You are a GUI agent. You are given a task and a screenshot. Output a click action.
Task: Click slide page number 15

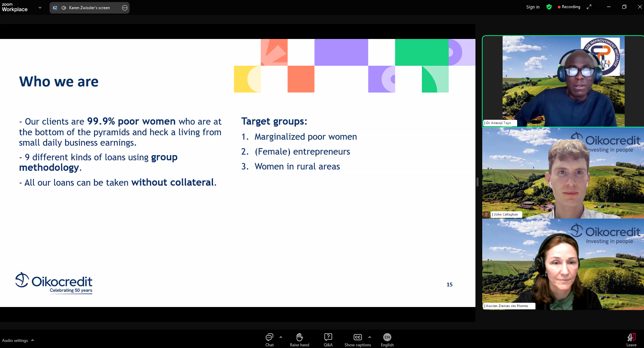(449, 285)
